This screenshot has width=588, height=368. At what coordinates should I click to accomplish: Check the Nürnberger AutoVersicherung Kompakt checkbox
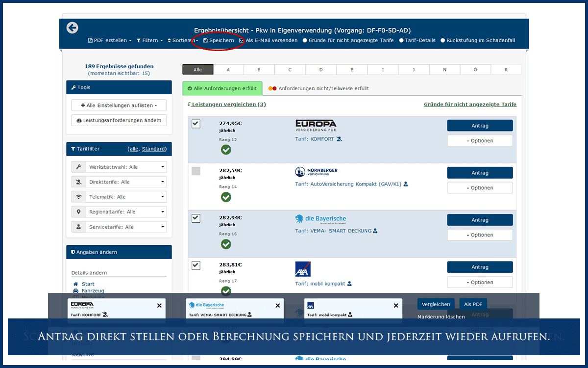coord(196,171)
